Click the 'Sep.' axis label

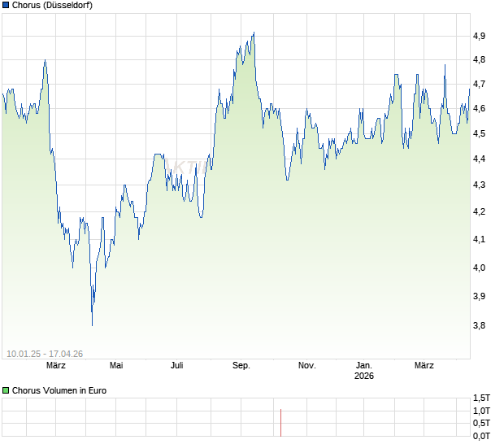[241, 365]
